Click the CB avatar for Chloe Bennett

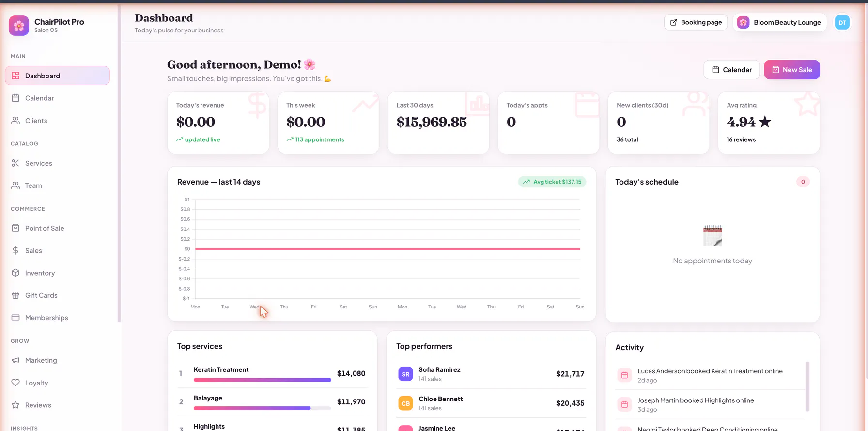point(405,403)
